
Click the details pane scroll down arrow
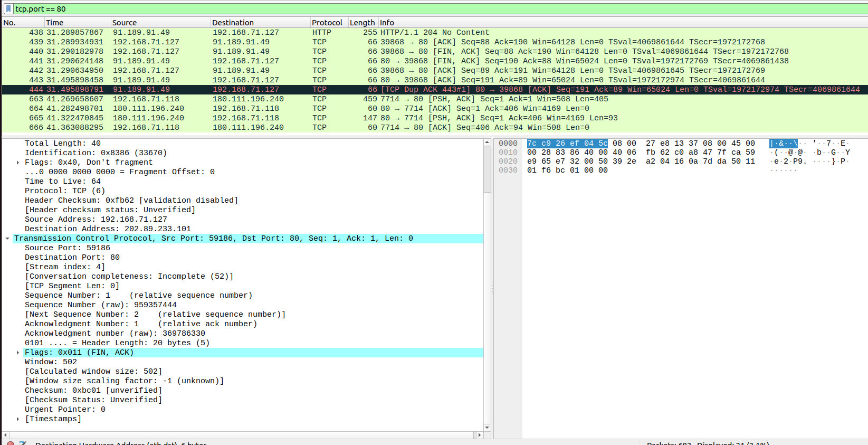tap(487, 428)
